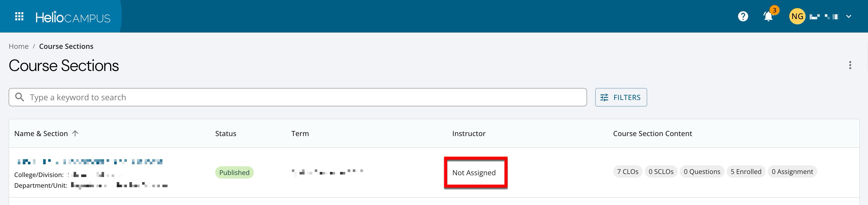
Task: Open the page options kebab menu
Action: (x=850, y=65)
